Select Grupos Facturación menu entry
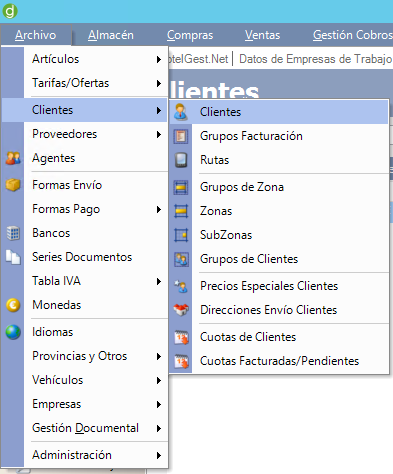The width and height of the screenshot is (393, 474). tap(279, 136)
